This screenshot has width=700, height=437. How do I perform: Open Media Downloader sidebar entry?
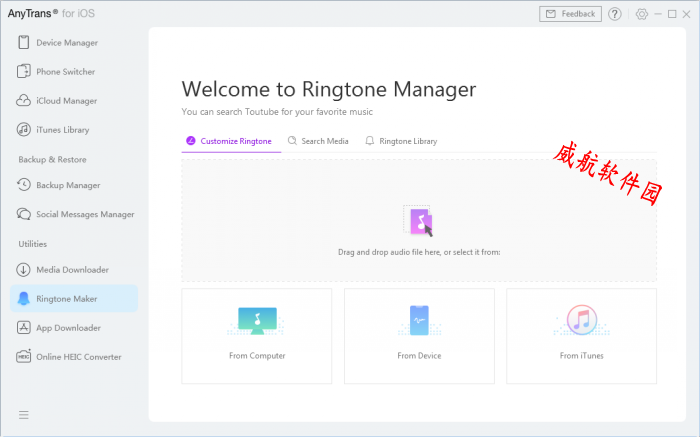(x=74, y=270)
